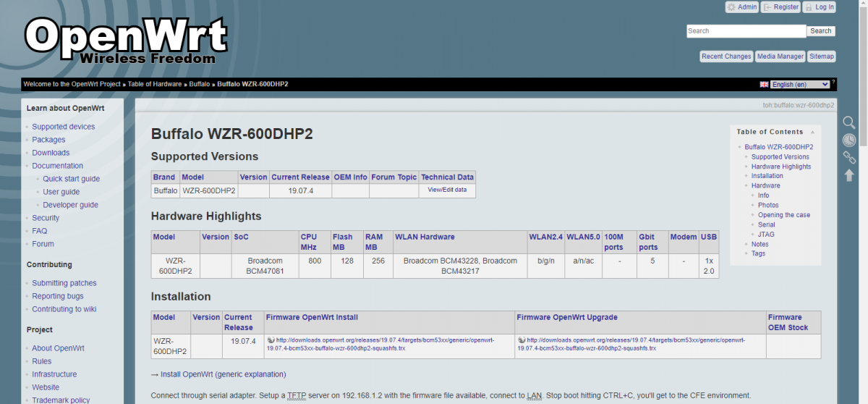
Task: Jump to Notes in table of contents
Action: pos(760,244)
